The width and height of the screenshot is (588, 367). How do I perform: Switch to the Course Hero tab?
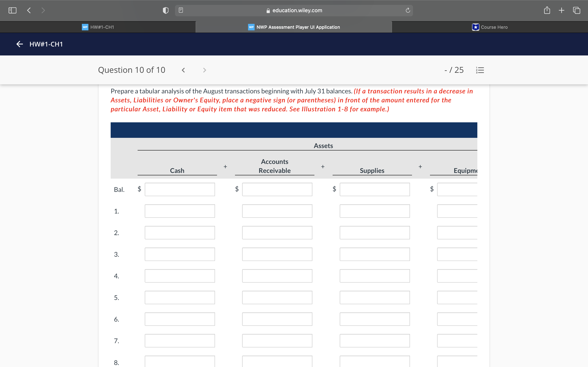pyautogui.click(x=490, y=27)
